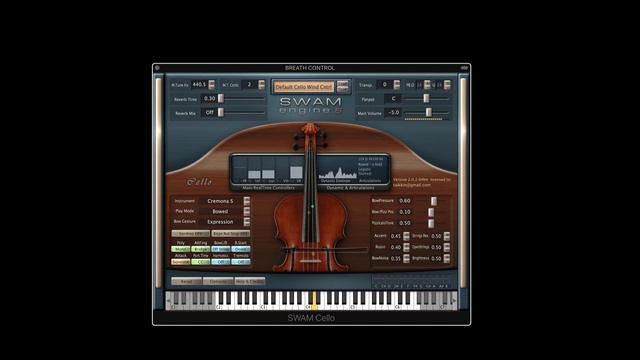Screen dimensions: 640x360
Task: Click the Expression bow gesture value
Action: pyautogui.click(x=220, y=222)
